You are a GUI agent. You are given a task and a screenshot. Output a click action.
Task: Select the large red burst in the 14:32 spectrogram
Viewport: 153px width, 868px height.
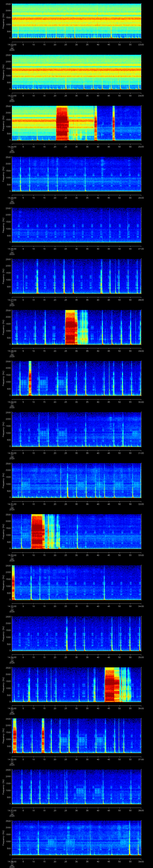pos(38,531)
